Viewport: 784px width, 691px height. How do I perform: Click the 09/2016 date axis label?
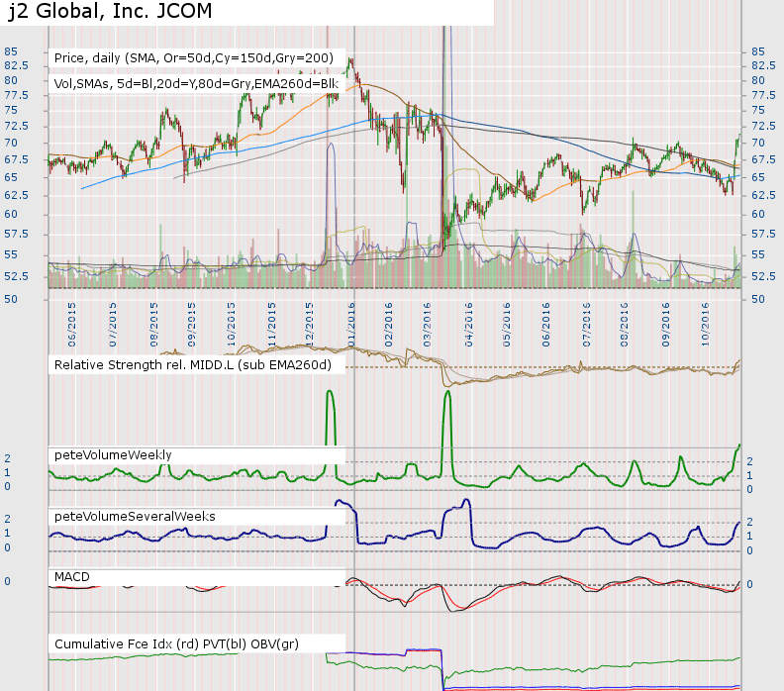pos(666,325)
